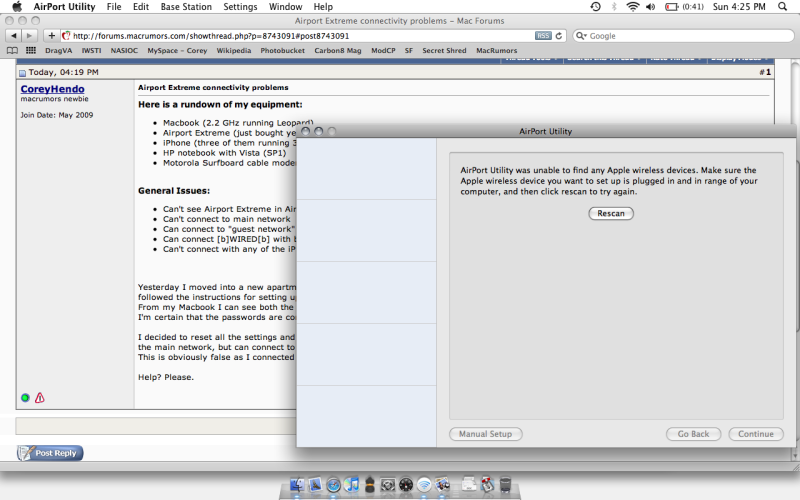Click the green online status icon
800x500 pixels.
pyautogui.click(x=25, y=397)
